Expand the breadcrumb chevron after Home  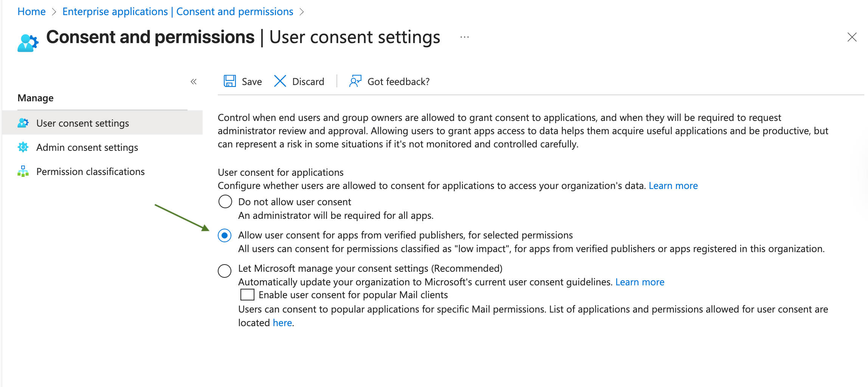pyautogui.click(x=54, y=11)
